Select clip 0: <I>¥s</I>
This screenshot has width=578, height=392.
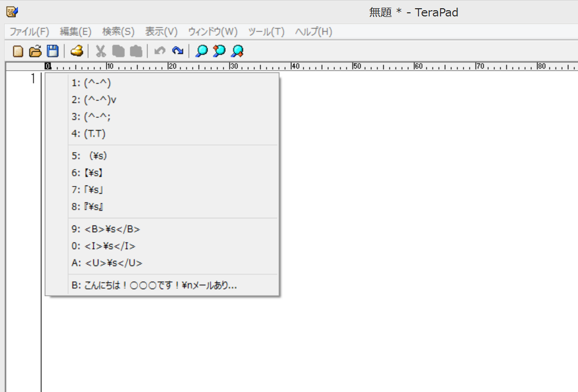pos(162,246)
